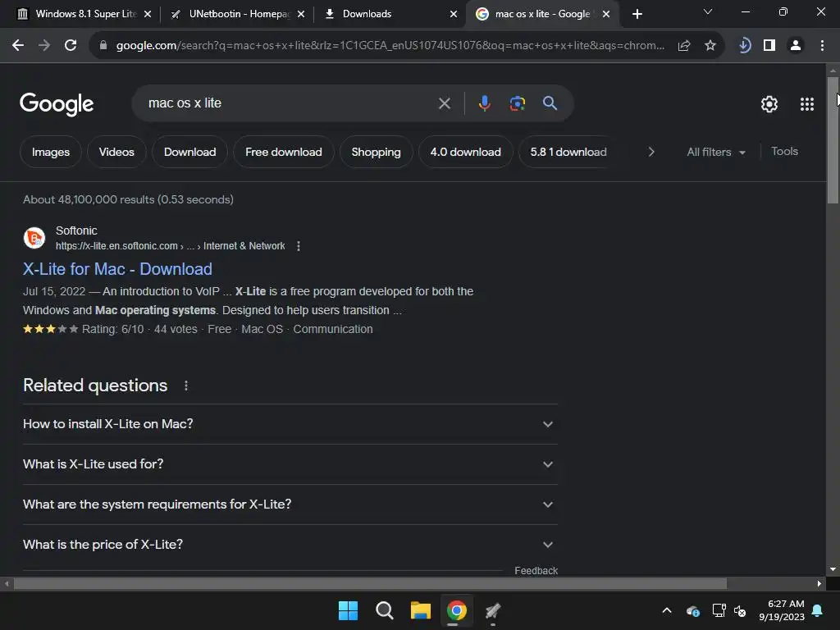Go to Google homepage via logo

click(x=57, y=104)
